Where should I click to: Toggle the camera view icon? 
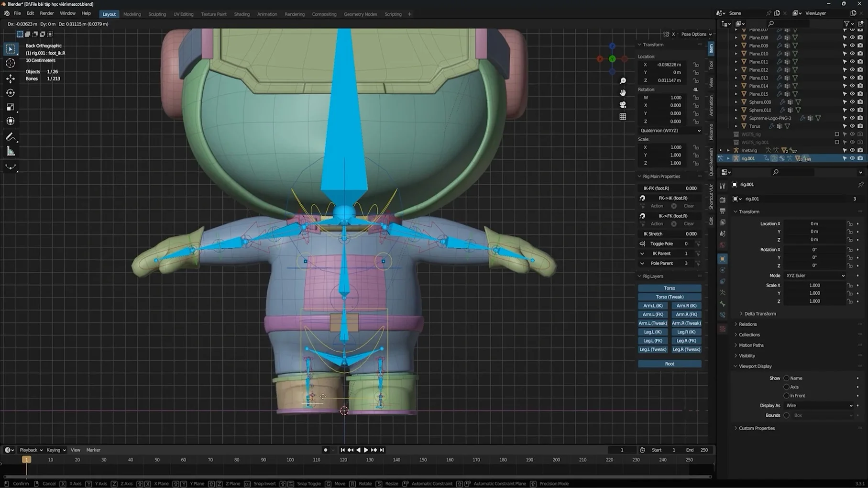623,105
